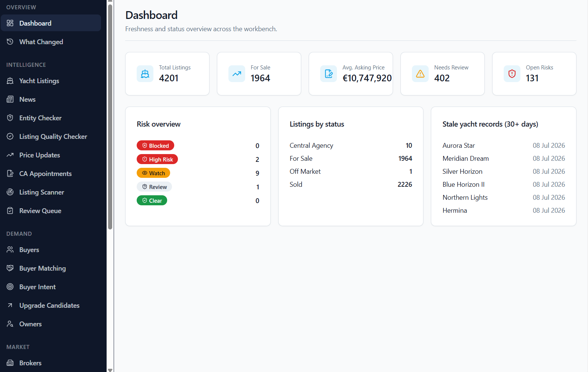Open the What Changed page
588x372 pixels.
pyautogui.click(x=51, y=42)
